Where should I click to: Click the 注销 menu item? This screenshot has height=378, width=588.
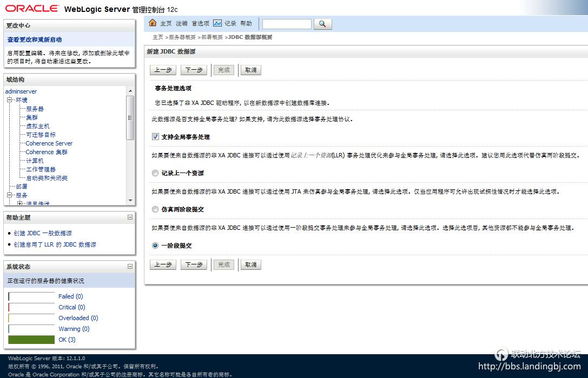coord(181,23)
